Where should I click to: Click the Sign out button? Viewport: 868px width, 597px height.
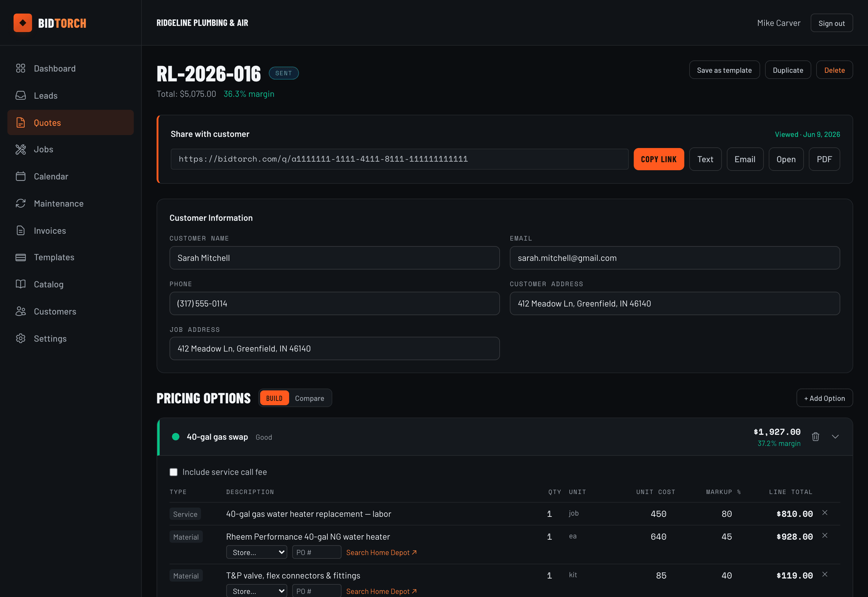831,23
